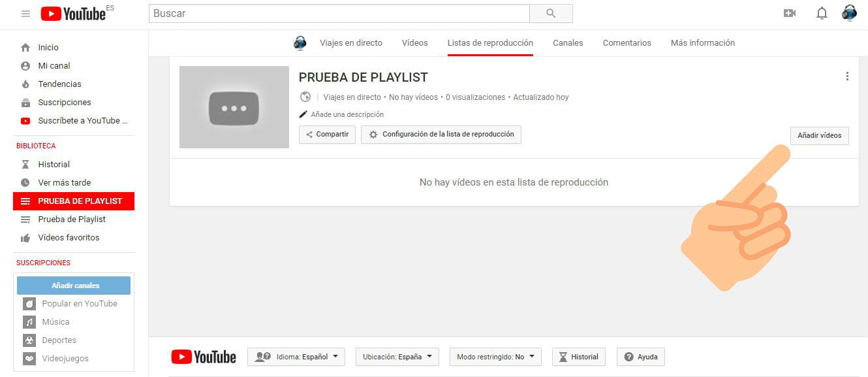The height and width of the screenshot is (377, 868).
Task: Open the hamburger guide menu
Action: [25, 13]
